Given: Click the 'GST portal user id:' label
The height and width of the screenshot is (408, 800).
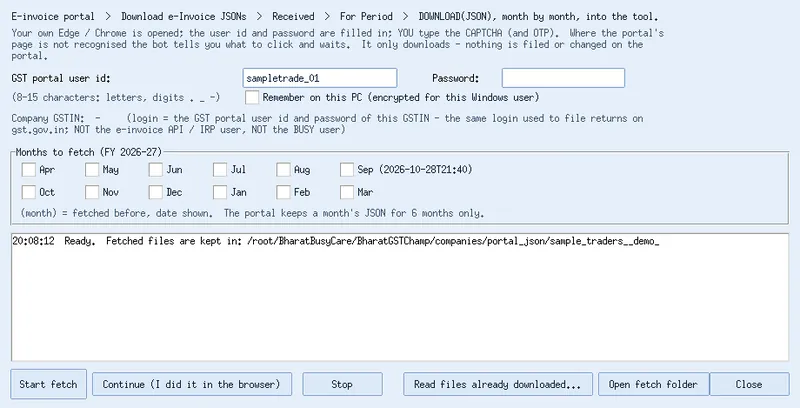Looking at the screenshot, I should 61,79.
